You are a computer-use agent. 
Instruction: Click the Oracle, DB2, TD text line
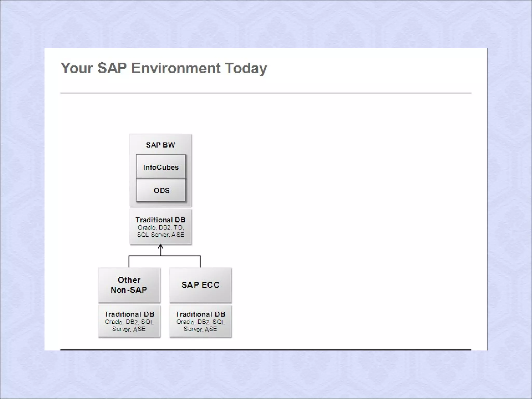(161, 228)
